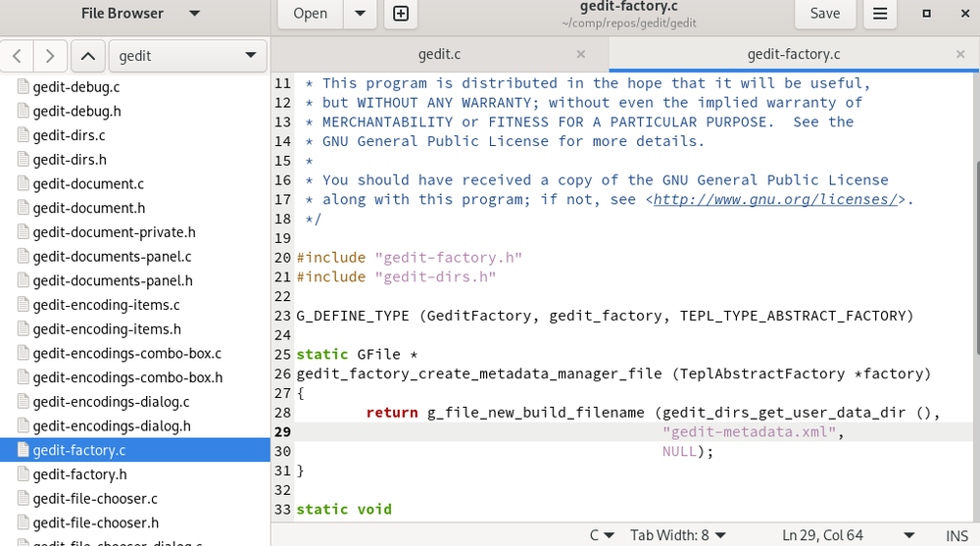Viewport: 980px width, 546px height.
Task: Click line number 33 in the gutter
Action: (282, 510)
